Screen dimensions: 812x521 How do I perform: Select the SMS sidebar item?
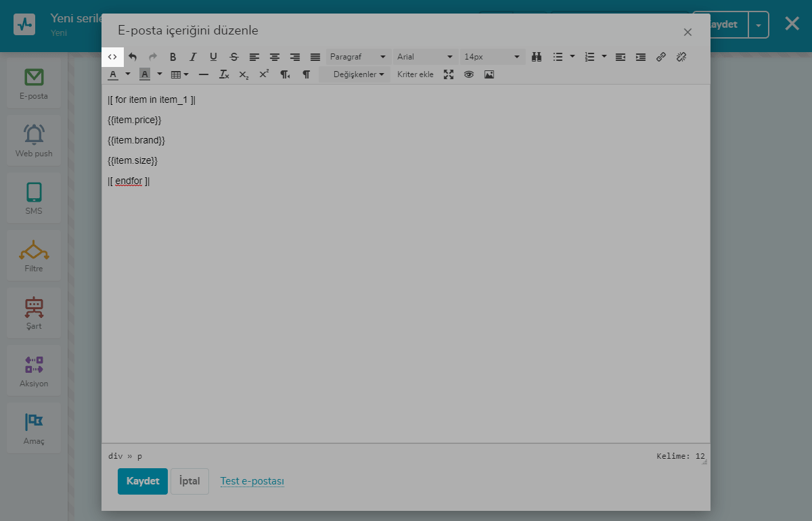(x=34, y=198)
